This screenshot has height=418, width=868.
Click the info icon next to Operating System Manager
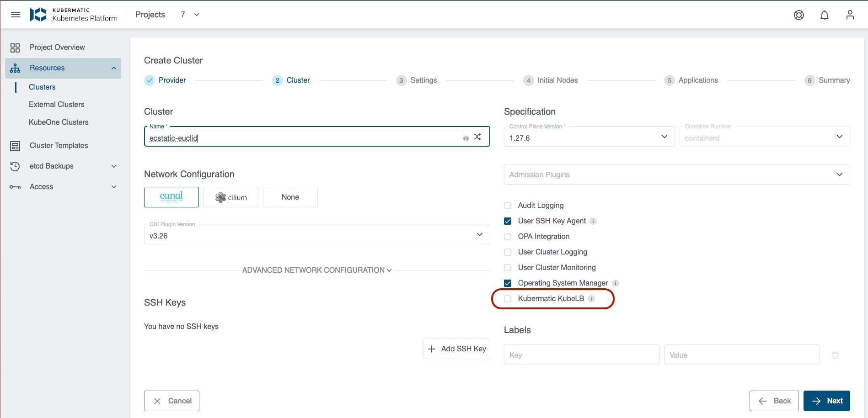coord(616,283)
